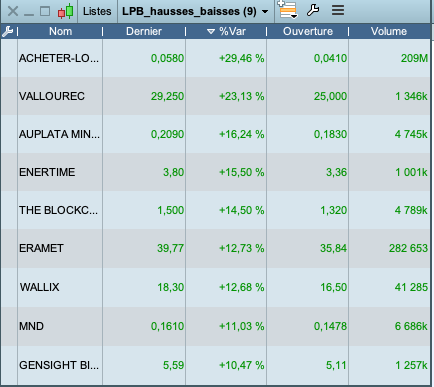The height and width of the screenshot is (387, 434).
Task: Click the volume 4 745k
Action: pyautogui.click(x=411, y=134)
